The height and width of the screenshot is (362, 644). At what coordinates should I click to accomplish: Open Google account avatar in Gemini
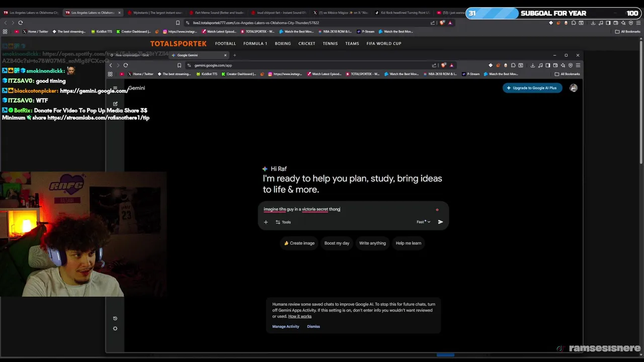pyautogui.click(x=573, y=88)
